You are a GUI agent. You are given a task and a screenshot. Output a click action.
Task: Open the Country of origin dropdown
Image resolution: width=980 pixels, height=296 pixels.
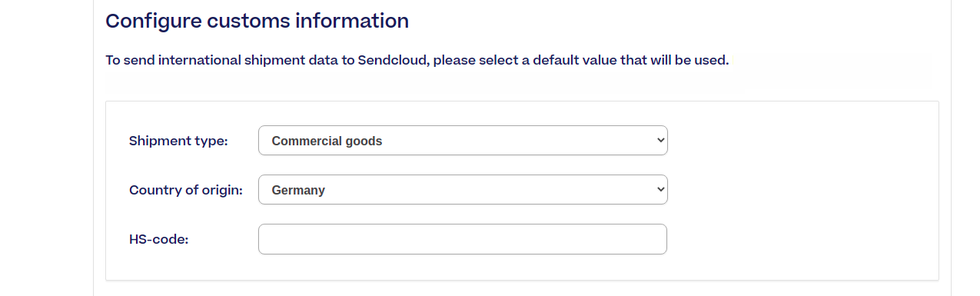[x=463, y=190]
